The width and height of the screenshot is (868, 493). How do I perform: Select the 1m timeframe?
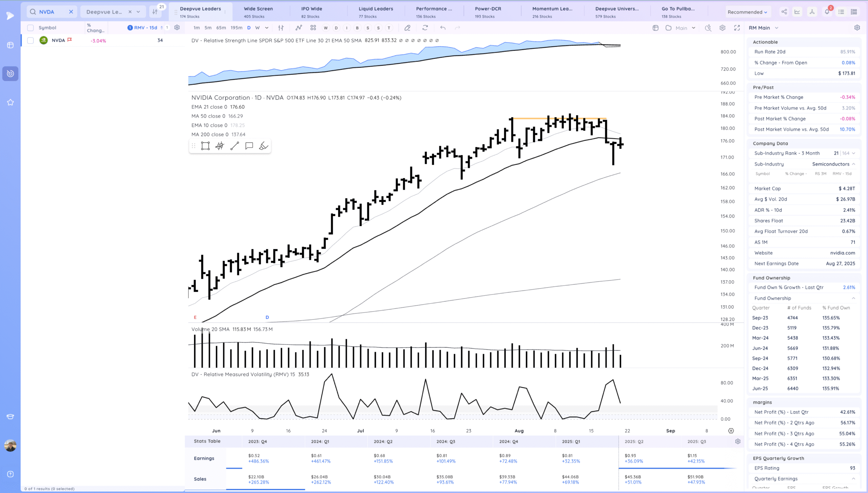[197, 28]
